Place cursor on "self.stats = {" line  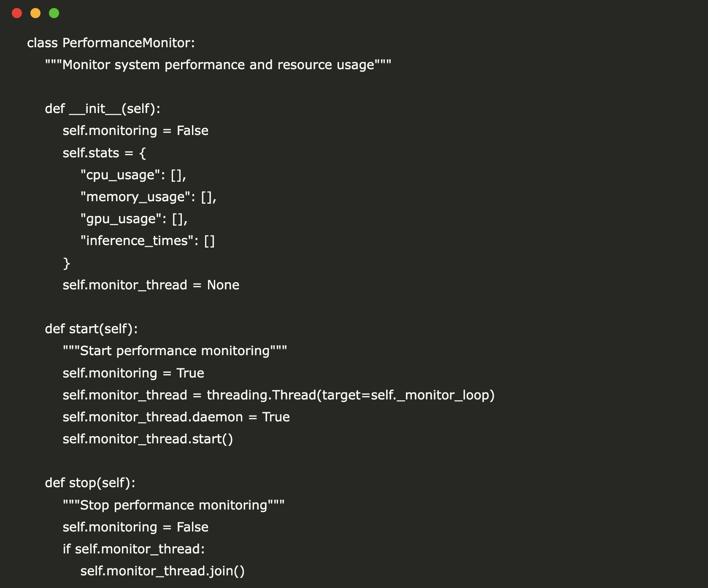click(104, 153)
